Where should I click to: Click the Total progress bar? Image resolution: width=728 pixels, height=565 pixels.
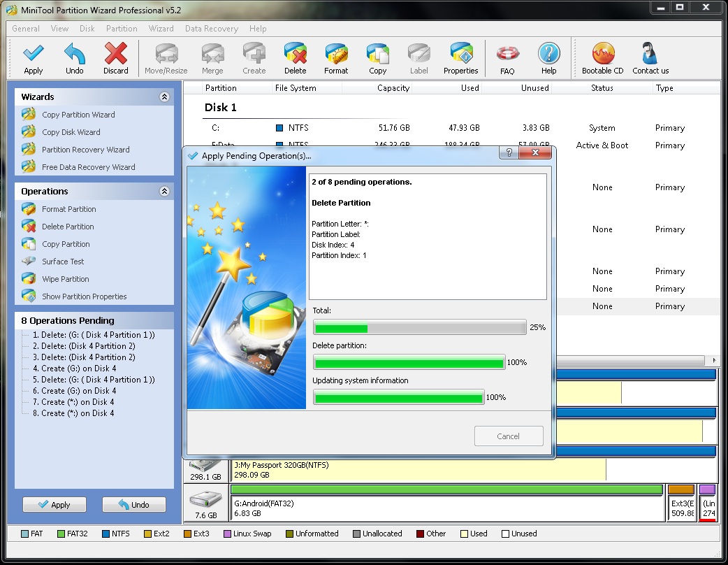click(420, 327)
